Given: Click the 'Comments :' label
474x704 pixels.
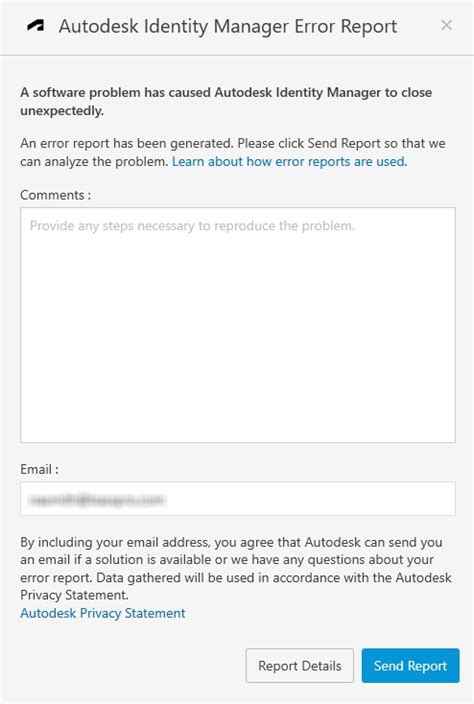Looking at the screenshot, I should (56, 195).
